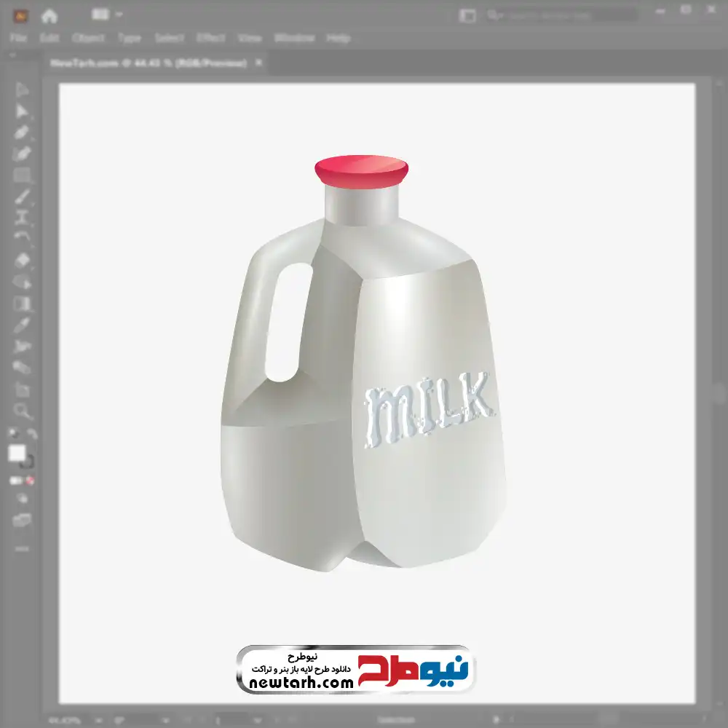Choose the Paintbrush tool

pyautogui.click(x=22, y=196)
